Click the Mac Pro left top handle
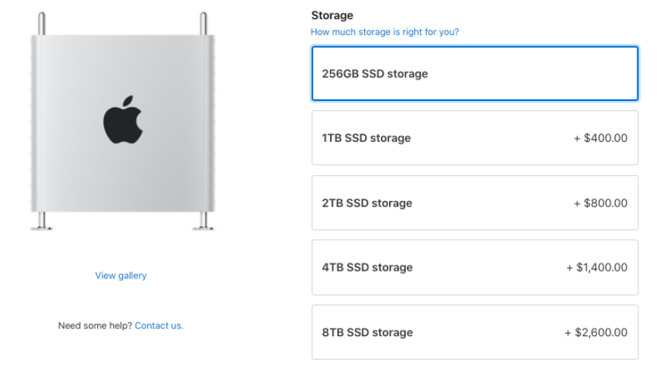The height and width of the screenshot is (368, 660). (42, 24)
